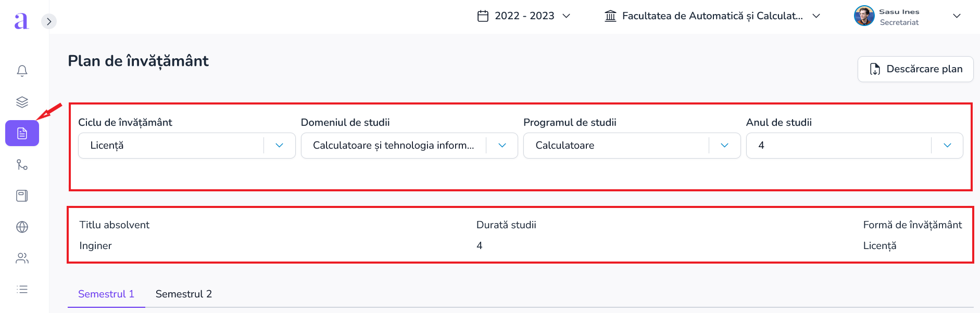
Task: Switch to the Semestrul 2 tab
Action: pos(184,294)
